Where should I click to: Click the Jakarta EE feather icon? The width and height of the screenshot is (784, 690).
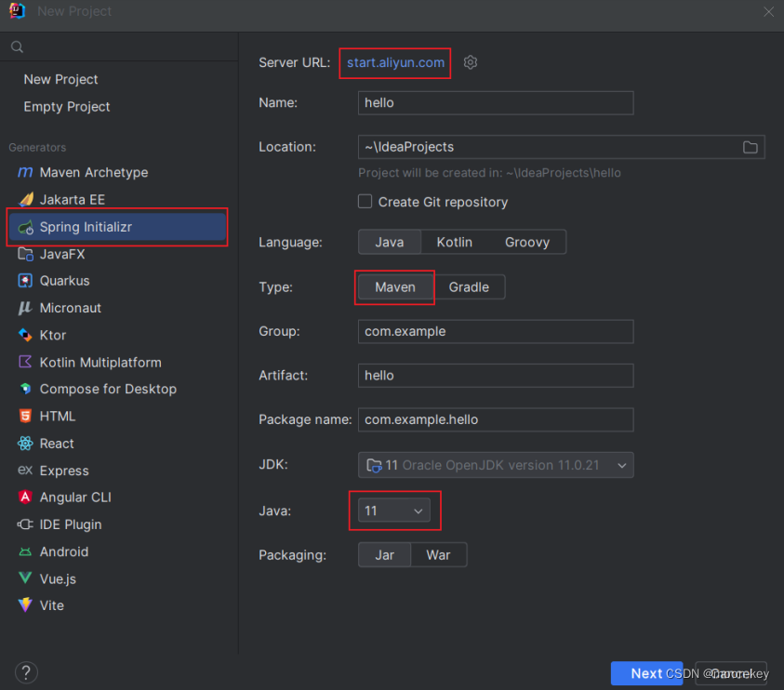[25, 200]
